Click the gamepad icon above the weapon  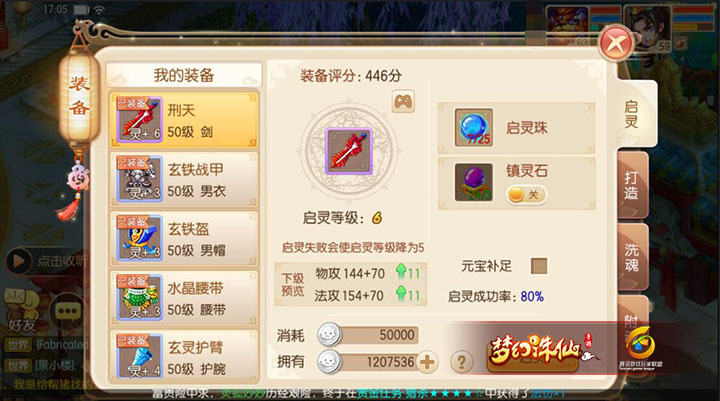(x=403, y=102)
